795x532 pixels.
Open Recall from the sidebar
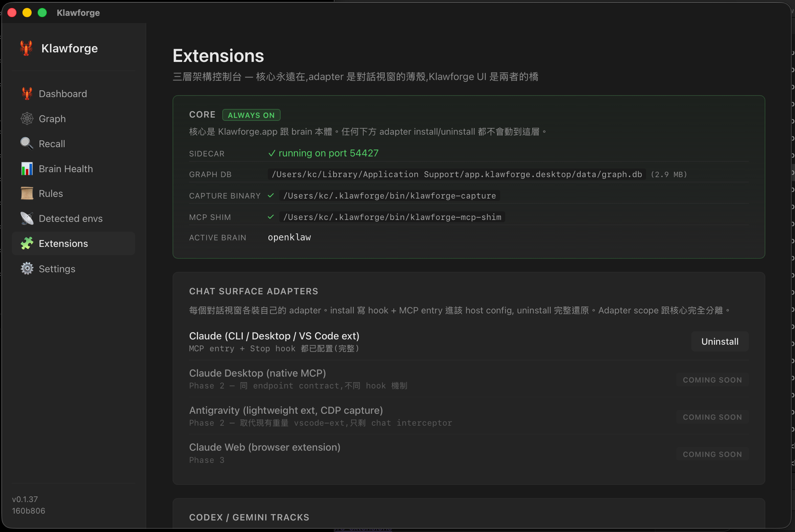coord(74,144)
